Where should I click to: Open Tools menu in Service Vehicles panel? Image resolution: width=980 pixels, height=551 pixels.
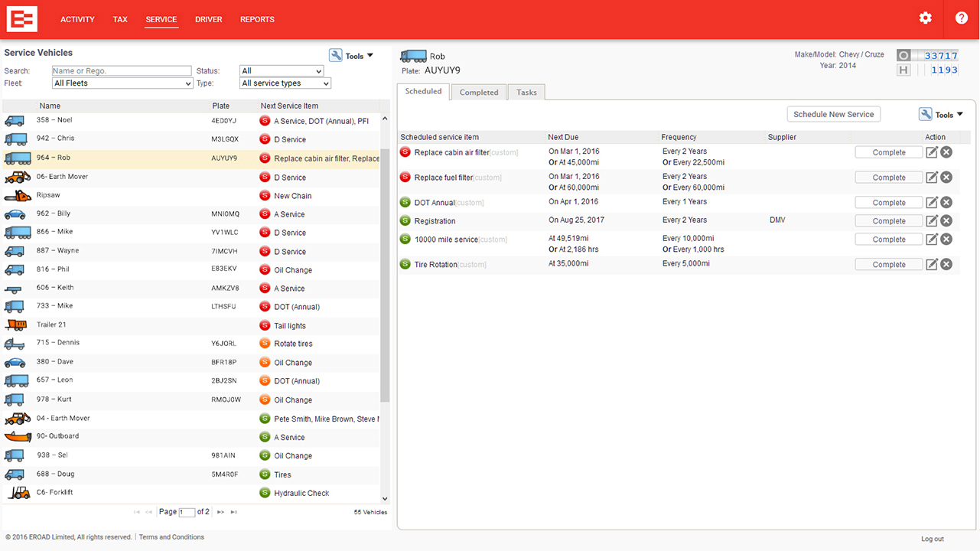coord(351,56)
